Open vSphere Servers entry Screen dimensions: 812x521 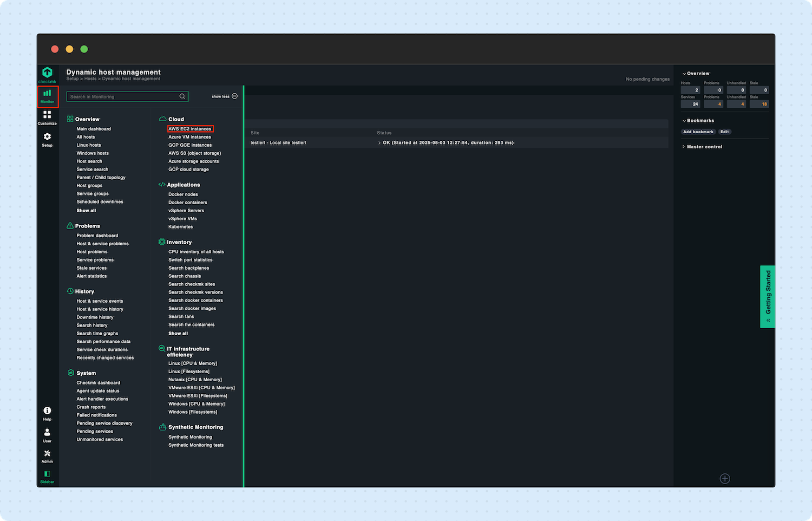pos(186,211)
